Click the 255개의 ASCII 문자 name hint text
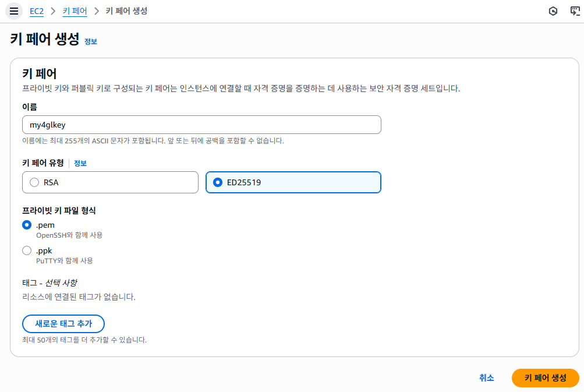Viewport: 584px width, 392px height. (x=153, y=141)
